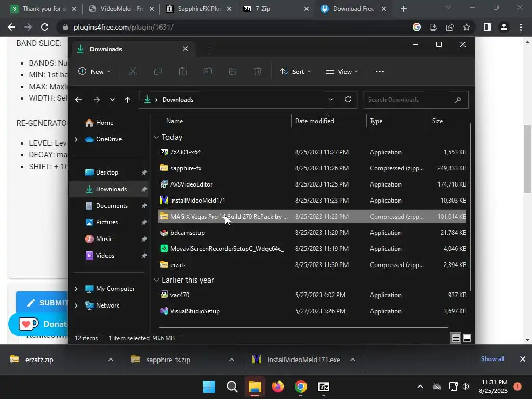Expand address bar history dropdown
Viewport: 532px width, 399px height.
pyautogui.click(x=331, y=99)
